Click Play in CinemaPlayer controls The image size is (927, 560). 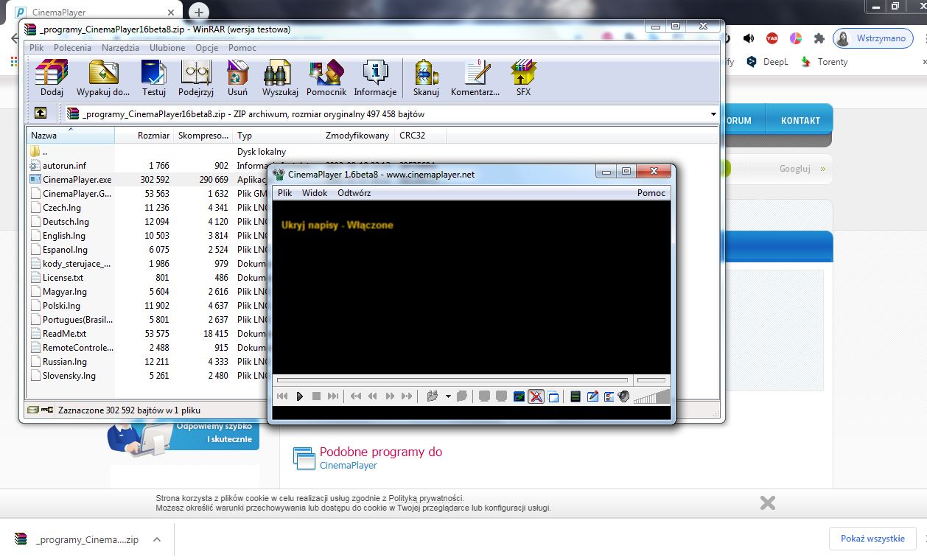click(x=300, y=396)
